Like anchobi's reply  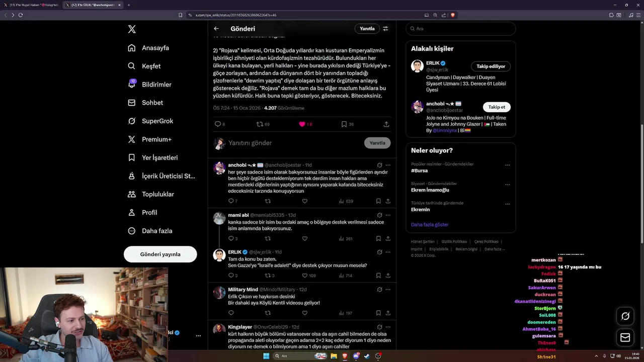(x=304, y=201)
